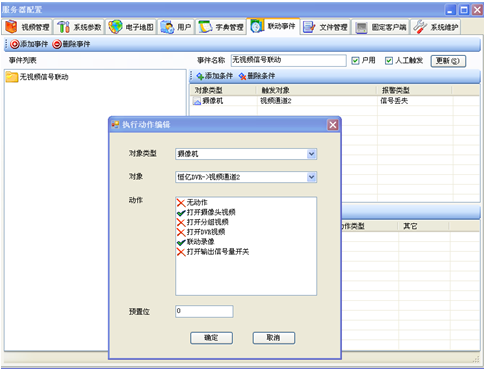Select 无视频信号联动 folder in the event list
This screenshot has width=484, height=370.
click(37, 77)
